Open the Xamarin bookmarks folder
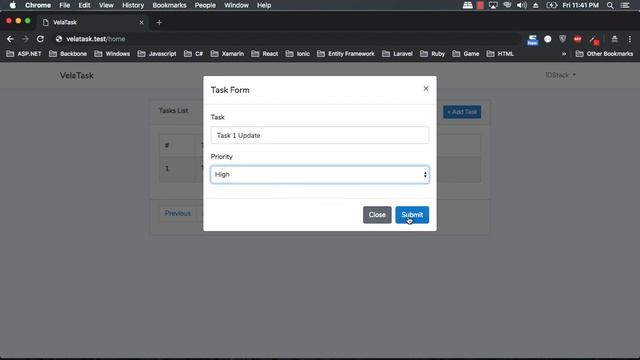The width and height of the screenshot is (640, 360). [x=227, y=54]
